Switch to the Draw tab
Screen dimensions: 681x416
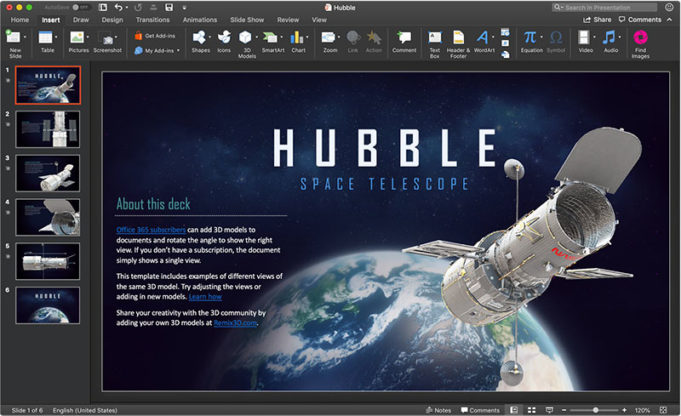coord(81,20)
